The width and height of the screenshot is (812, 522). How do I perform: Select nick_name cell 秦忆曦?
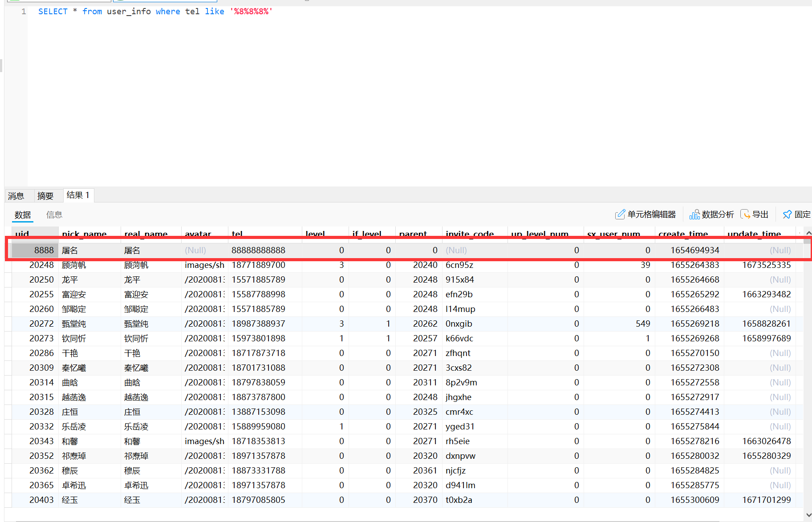[89, 368]
